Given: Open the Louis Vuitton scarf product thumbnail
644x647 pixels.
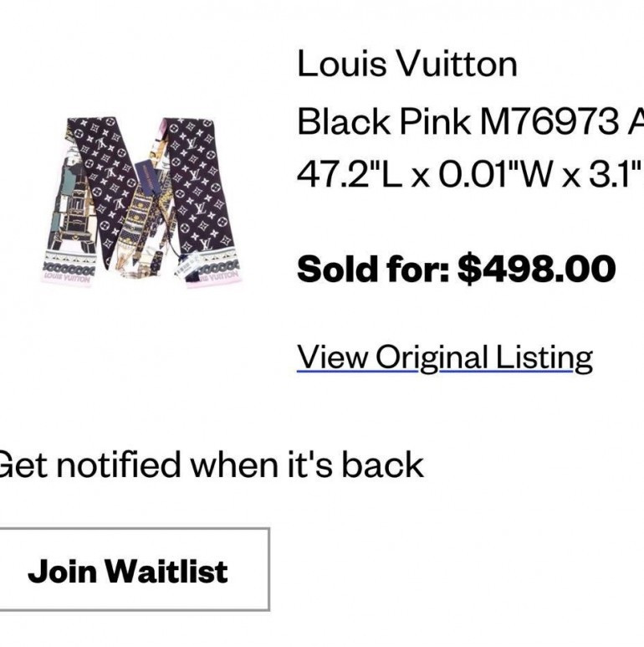Looking at the screenshot, I should 141,199.
